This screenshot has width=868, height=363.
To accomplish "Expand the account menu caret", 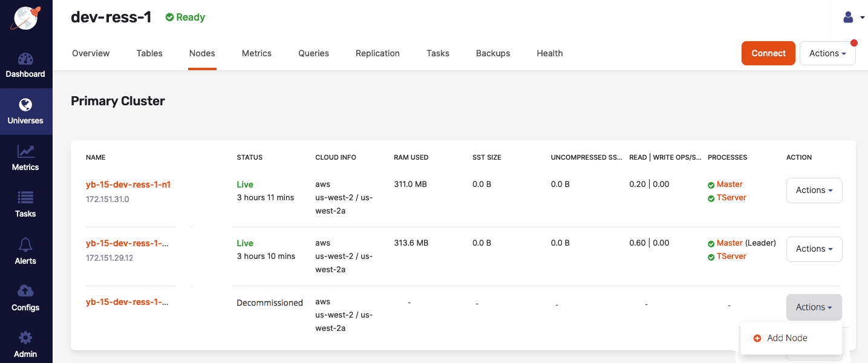I will (x=862, y=18).
